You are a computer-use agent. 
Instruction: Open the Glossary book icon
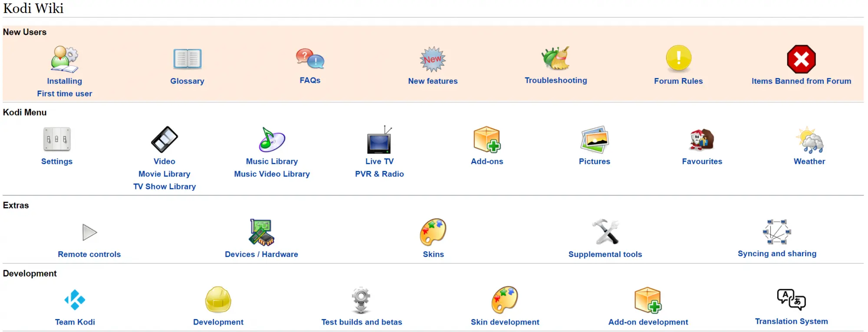click(x=187, y=59)
